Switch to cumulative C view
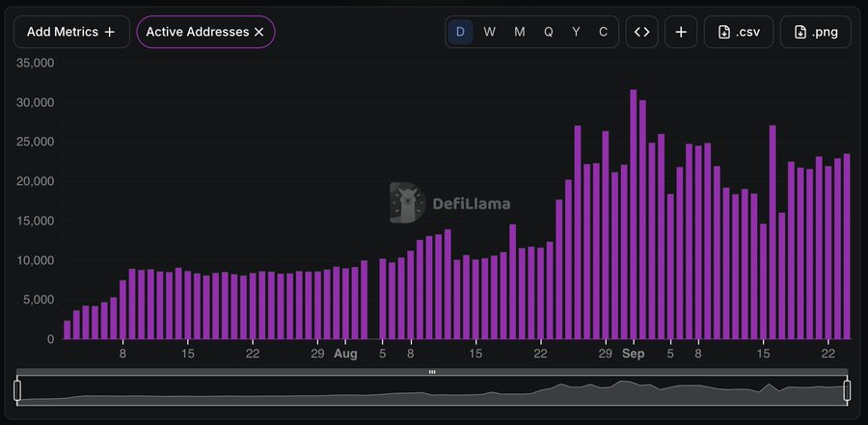This screenshot has height=425, width=868. [604, 32]
